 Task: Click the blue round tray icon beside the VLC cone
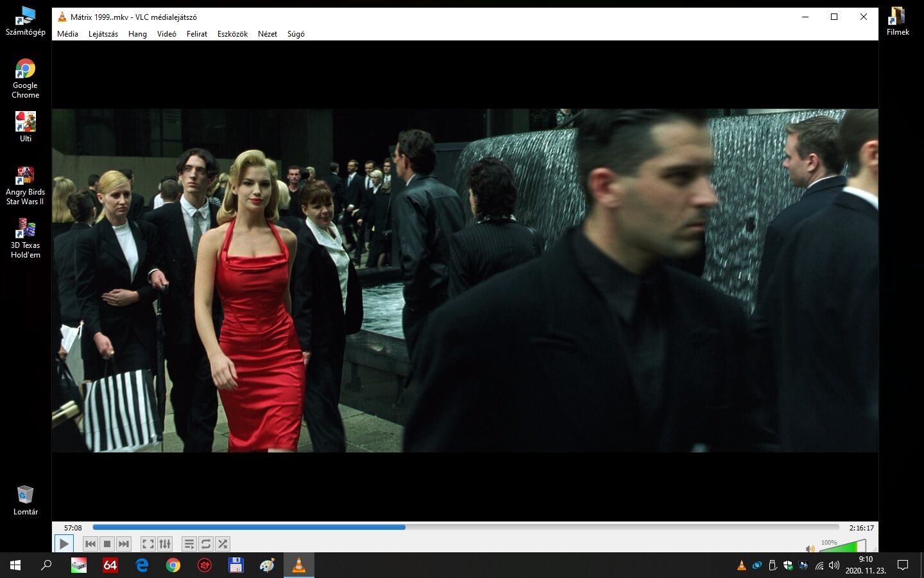coord(757,565)
